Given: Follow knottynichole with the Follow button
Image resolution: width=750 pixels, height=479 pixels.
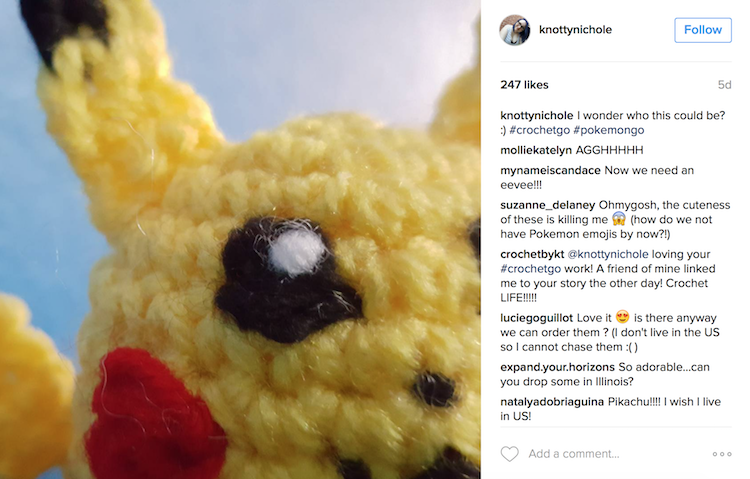Looking at the screenshot, I should click(x=703, y=30).
